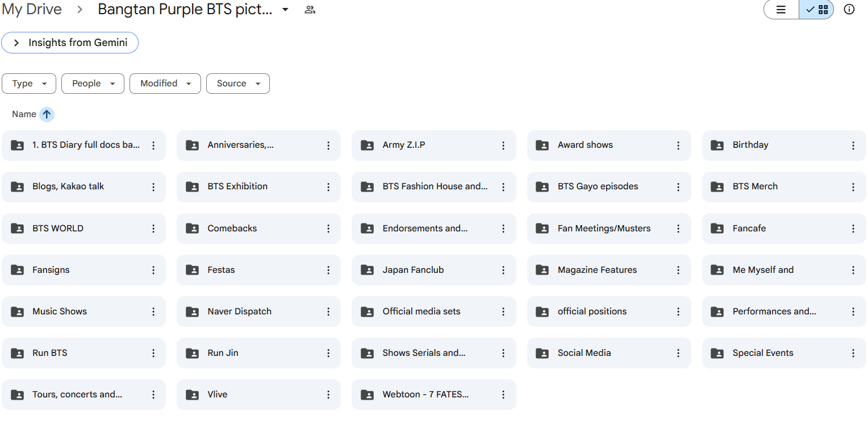Click the shared people icon beside folder title
The image size is (868, 423).
[x=310, y=10]
